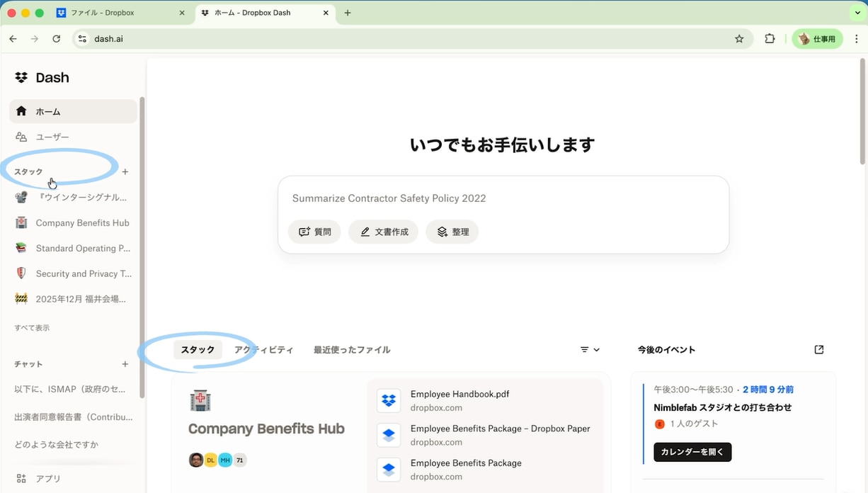This screenshot has height=493, width=868.
Task: Click the plus icon next to チャット
Action: click(x=125, y=364)
